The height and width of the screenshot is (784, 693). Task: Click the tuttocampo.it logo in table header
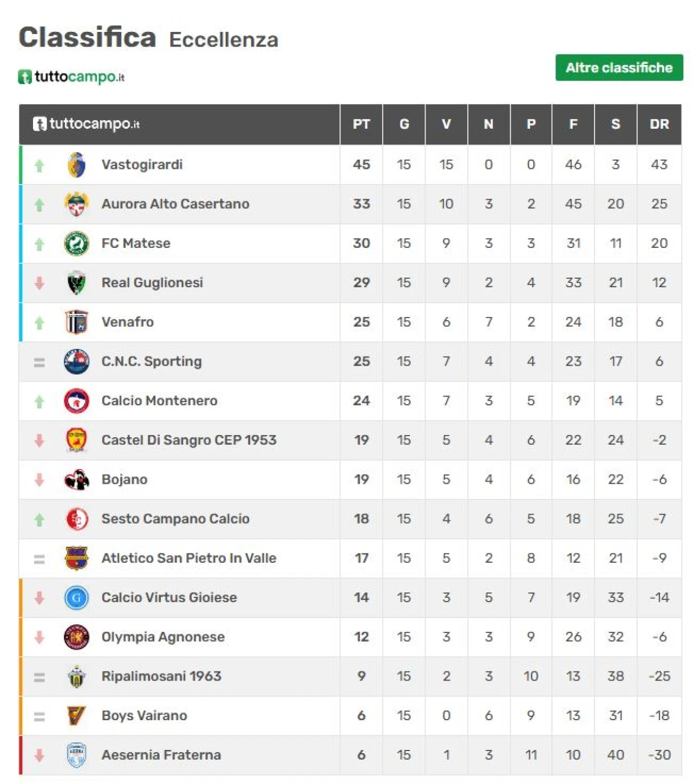tap(86, 124)
